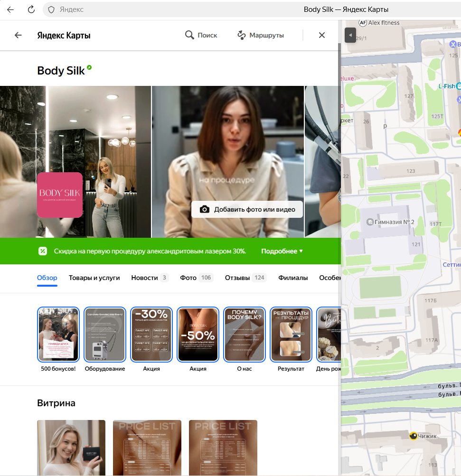This screenshot has height=476, width=461.
Task: Switch to Товары и услуги tab
Action: pyautogui.click(x=94, y=278)
